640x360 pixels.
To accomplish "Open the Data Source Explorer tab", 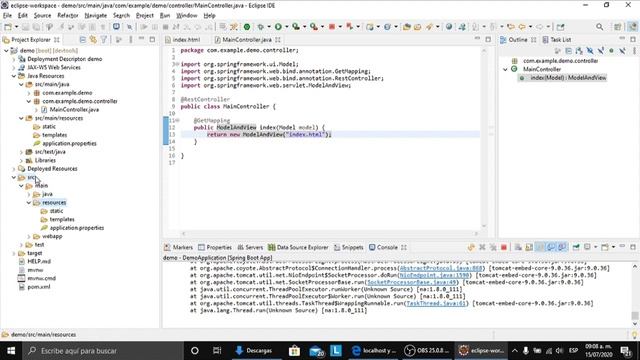I will click(298, 247).
